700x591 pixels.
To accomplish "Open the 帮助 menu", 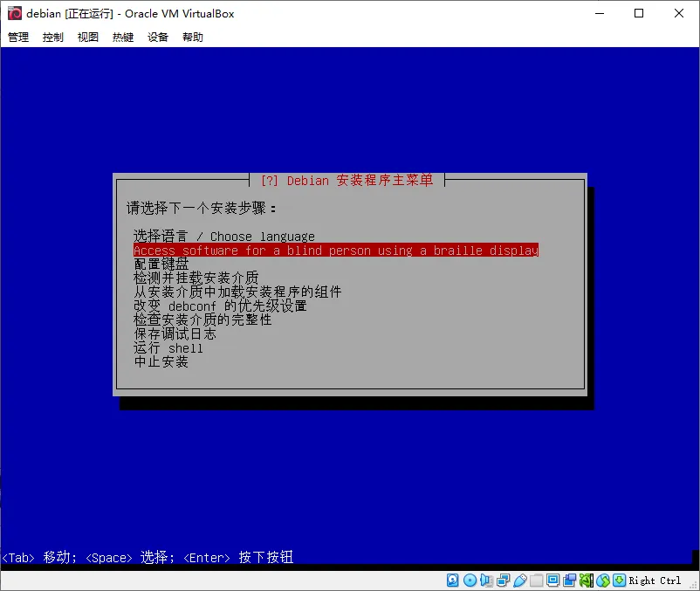I will click(x=193, y=37).
